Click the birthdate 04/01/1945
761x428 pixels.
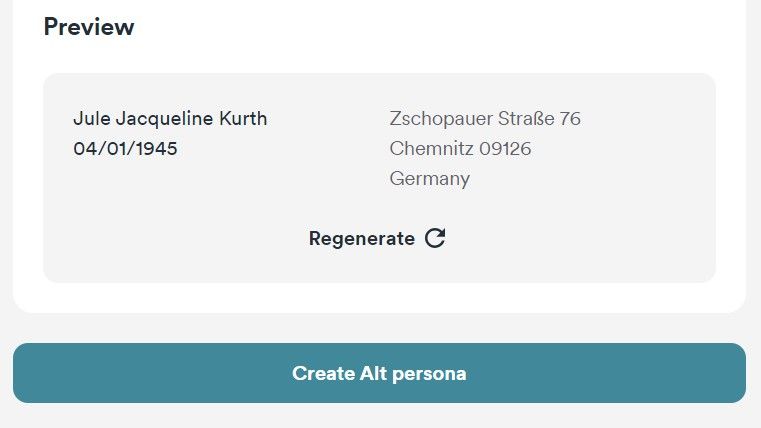click(x=126, y=149)
